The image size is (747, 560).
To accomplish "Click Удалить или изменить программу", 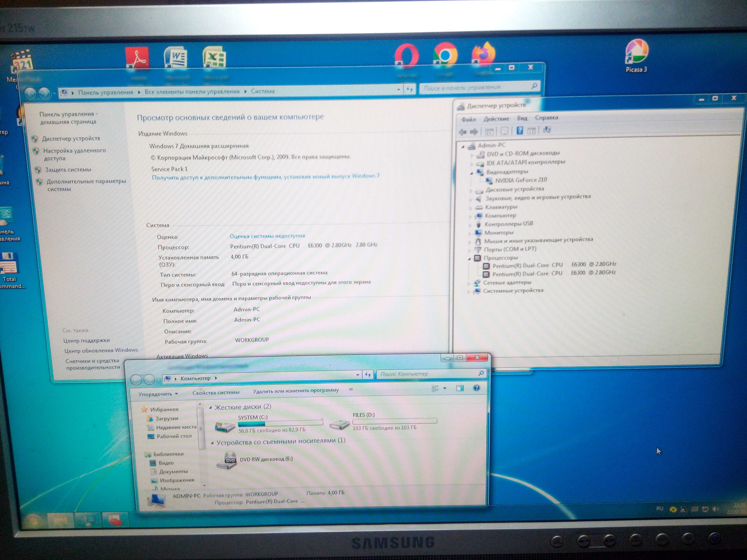I will (296, 391).
